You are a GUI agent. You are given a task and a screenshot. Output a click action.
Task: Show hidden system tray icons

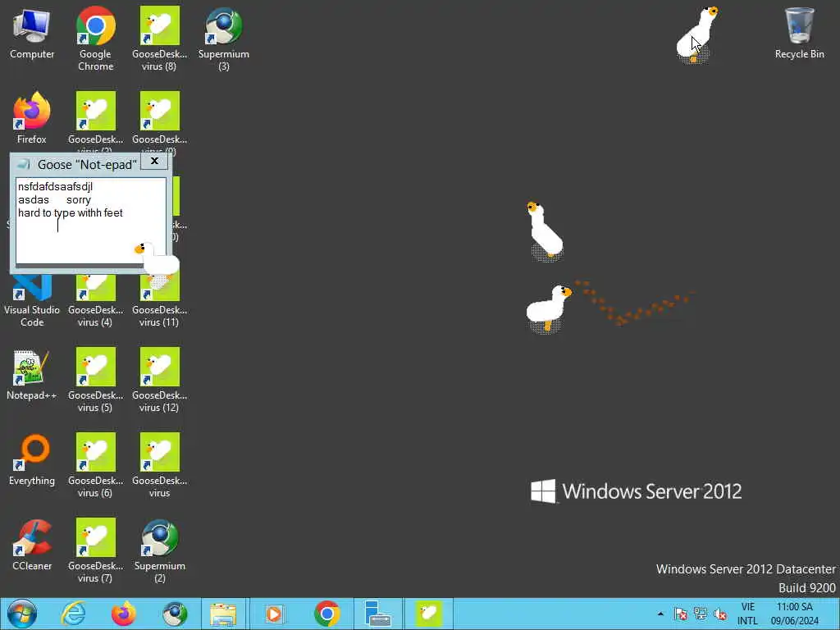pyautogui.click(x=660, y=614)
